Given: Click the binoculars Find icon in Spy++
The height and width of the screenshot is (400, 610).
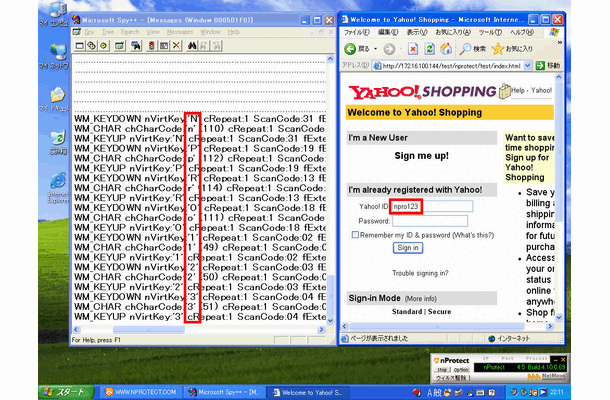Looking at the screenshot, I should click(192, 46).
